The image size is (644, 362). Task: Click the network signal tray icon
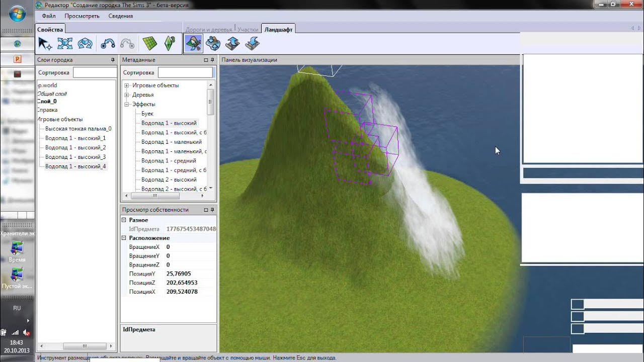(x=15, y=332)
